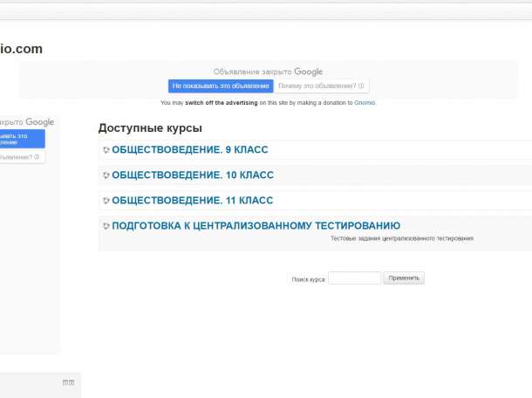Click the switch off the advertising bold text
The image size is (532, 398).
point(222,103)
